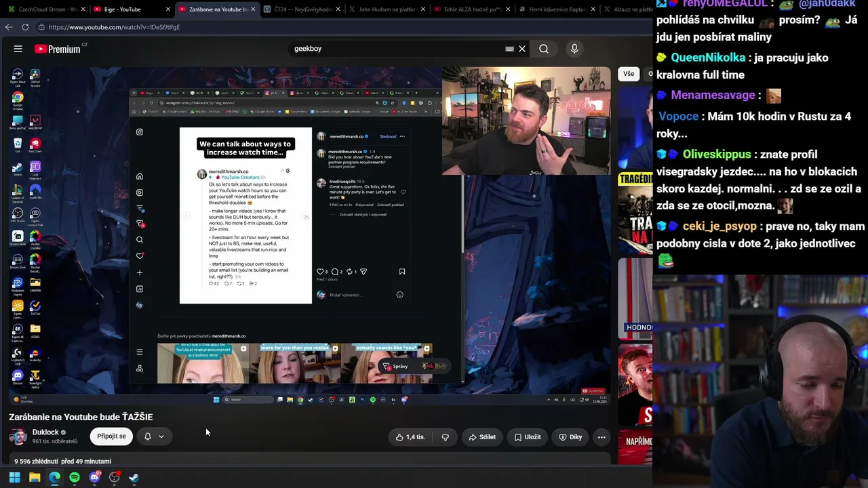
Task: Switch to the Alza.cz na platformě tab
Action: point(626,9)
